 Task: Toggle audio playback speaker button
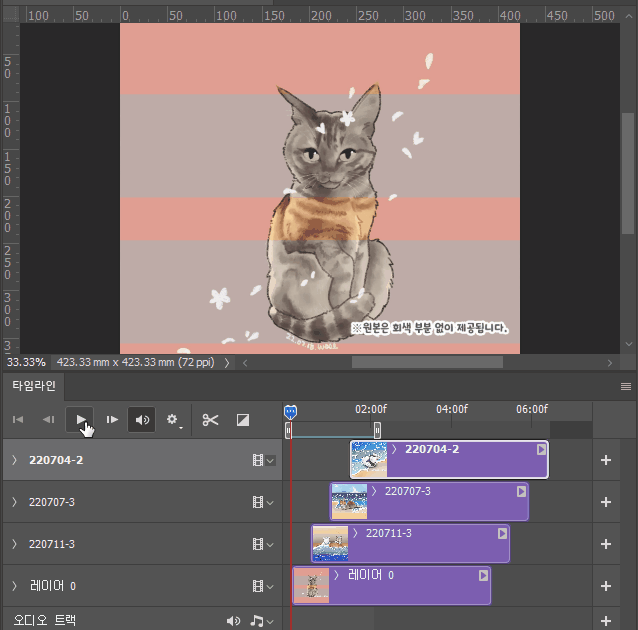142,419
